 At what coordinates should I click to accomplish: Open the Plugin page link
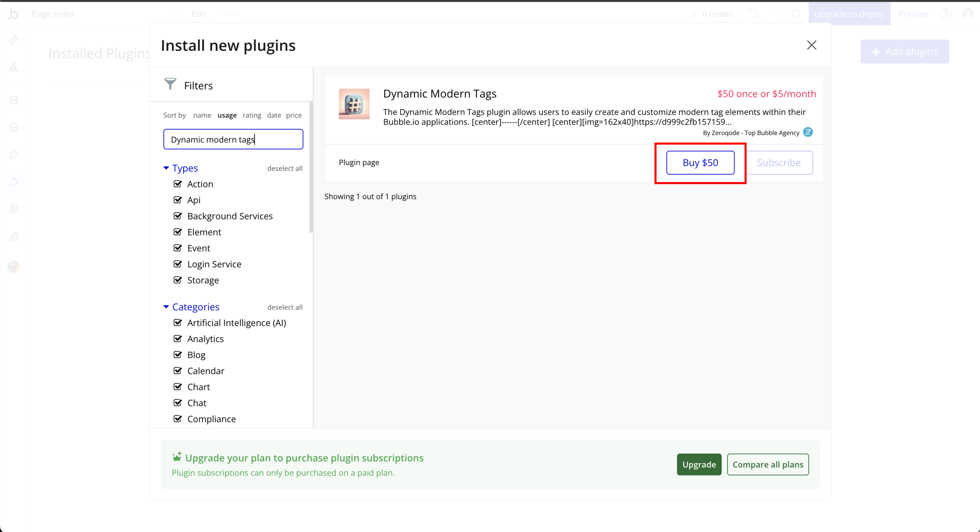point(359,162)
